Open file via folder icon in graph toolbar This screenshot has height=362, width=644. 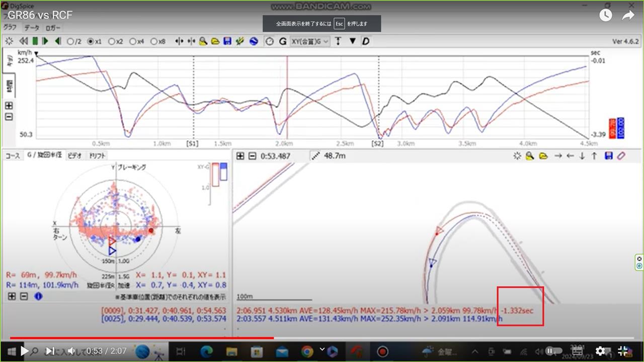coord(215,41)
